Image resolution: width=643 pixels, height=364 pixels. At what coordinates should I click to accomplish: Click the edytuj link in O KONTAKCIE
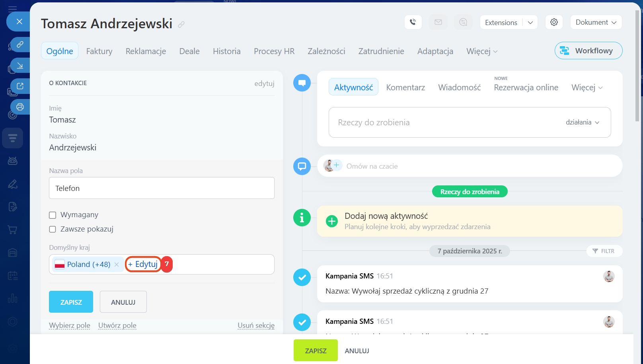(x=265, y=84)
